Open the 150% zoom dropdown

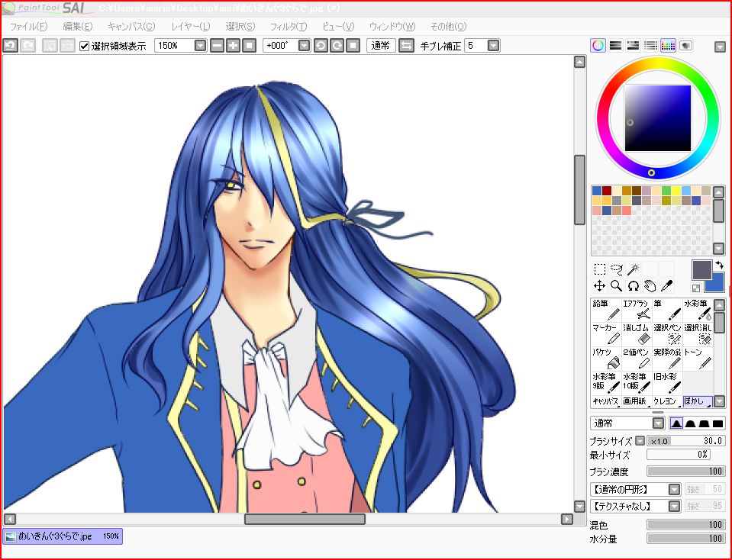point(200,45)
